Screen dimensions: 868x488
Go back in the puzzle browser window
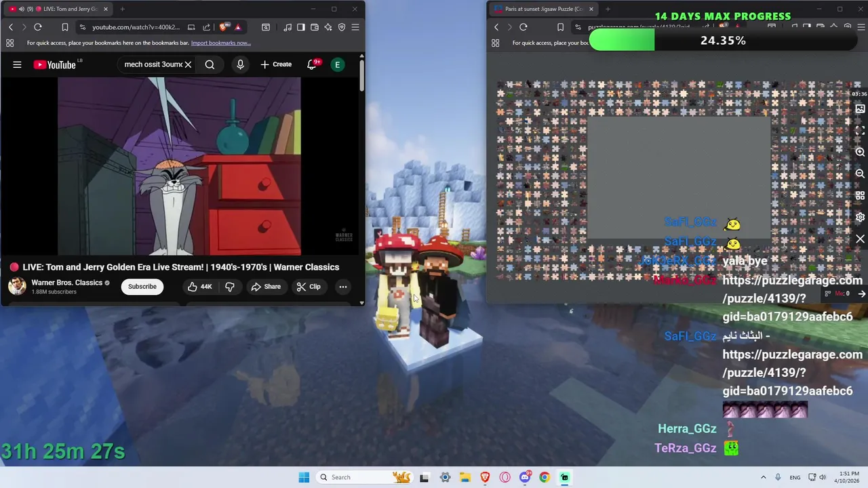[496, 27]
